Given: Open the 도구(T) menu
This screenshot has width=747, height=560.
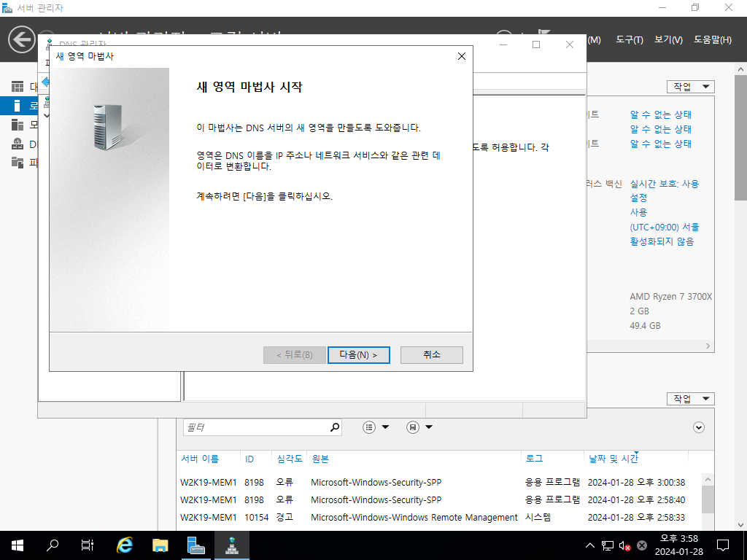Looking at the screenshot, I should pyautogui.click(x=630, y=40).
